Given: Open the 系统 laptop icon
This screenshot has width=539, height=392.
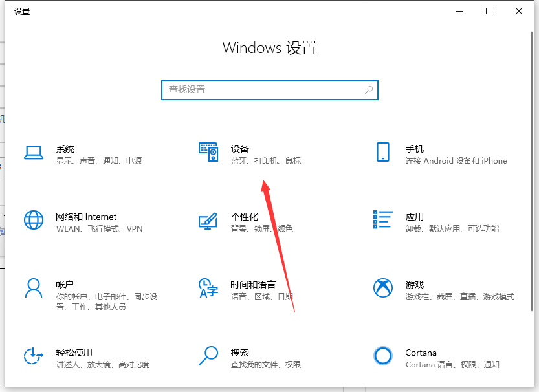Looking at the screenshot, I should pyautogui.click(x=34, y=153).
